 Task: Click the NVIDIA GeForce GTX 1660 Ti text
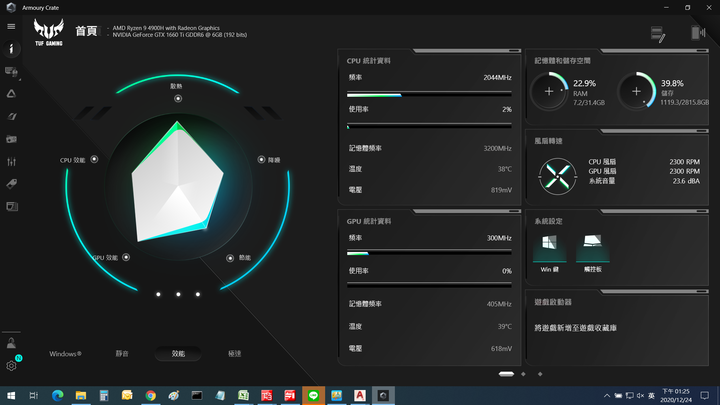coord(180,34)
